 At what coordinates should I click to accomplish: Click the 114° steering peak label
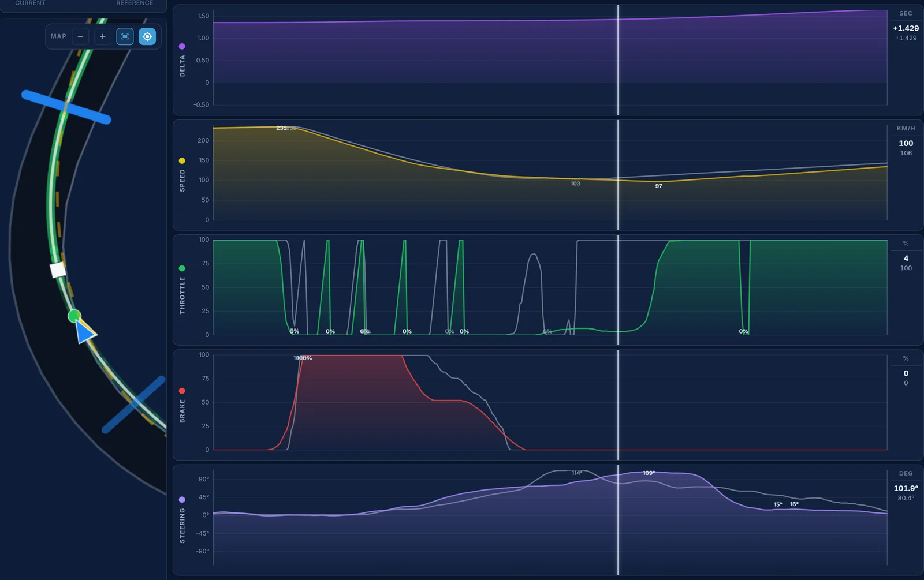click(x=576, y=473)
